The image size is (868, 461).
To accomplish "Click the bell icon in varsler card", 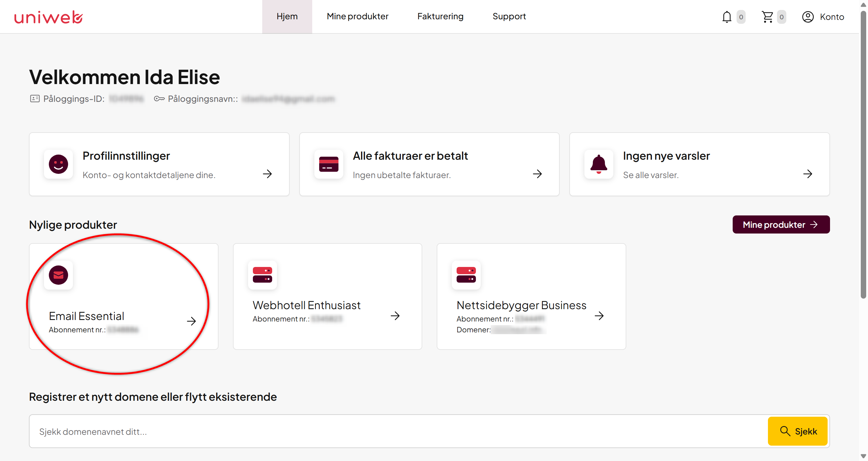I will coord(599,164).
